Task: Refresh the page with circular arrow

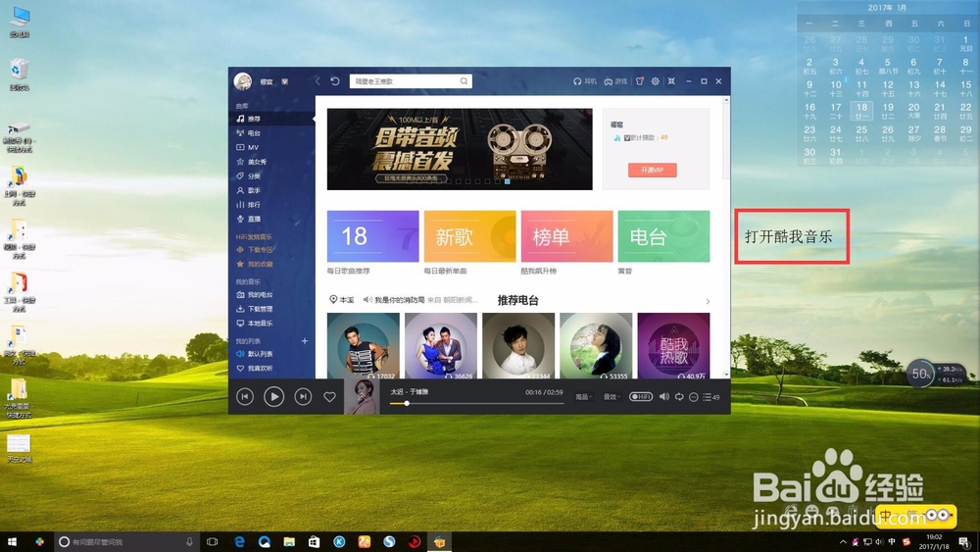Action: click(x=335, y=81)
